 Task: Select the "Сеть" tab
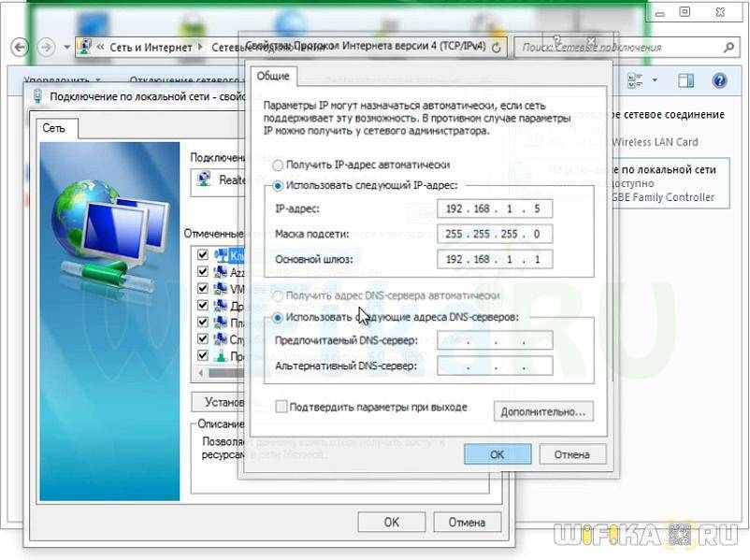click(54, 128)
